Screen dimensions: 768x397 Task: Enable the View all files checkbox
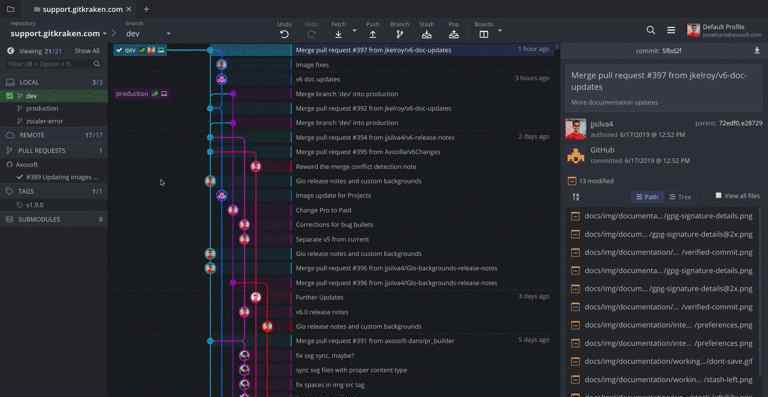[719, 195]
